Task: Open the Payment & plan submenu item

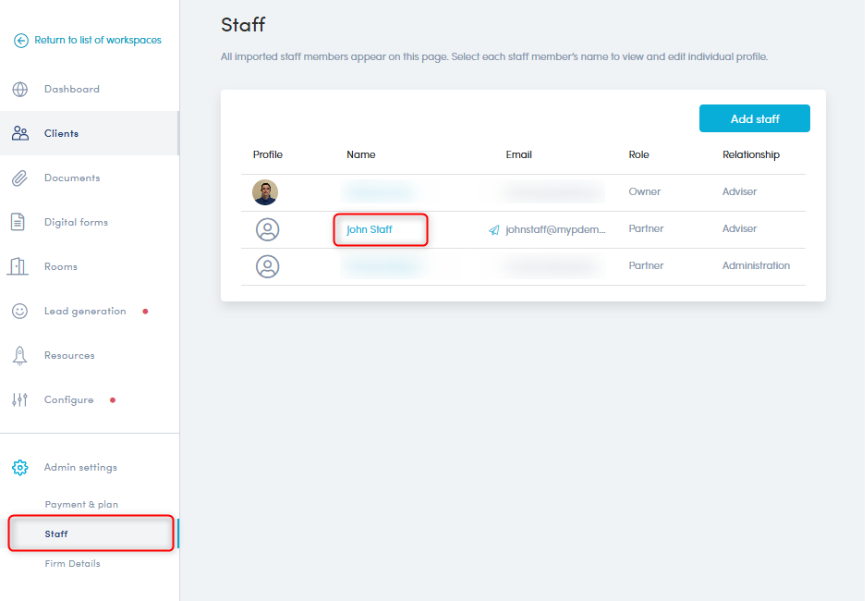Action: click(x=81, y=505)
